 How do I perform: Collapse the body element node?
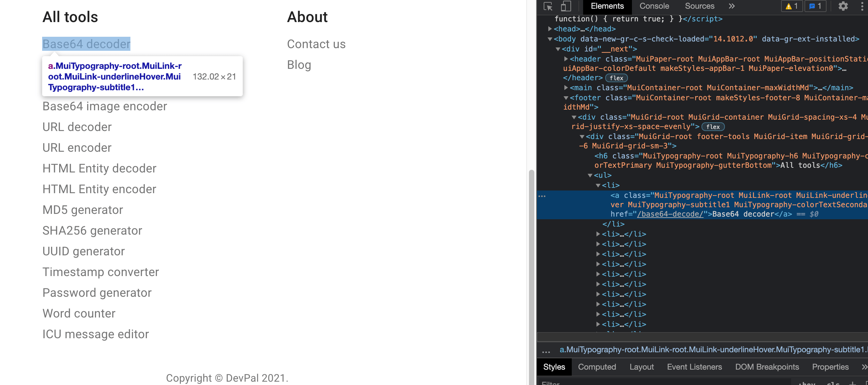[x=550, y=39]
